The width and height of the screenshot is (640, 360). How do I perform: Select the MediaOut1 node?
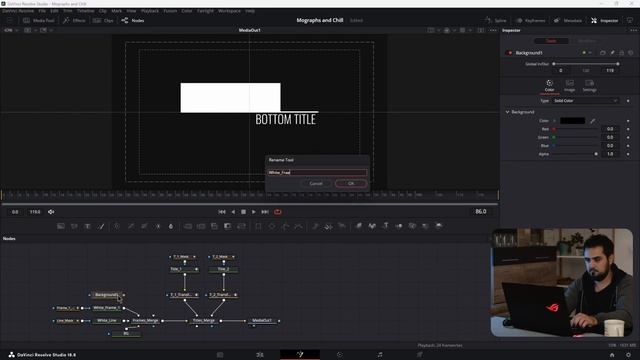point(262,321)
